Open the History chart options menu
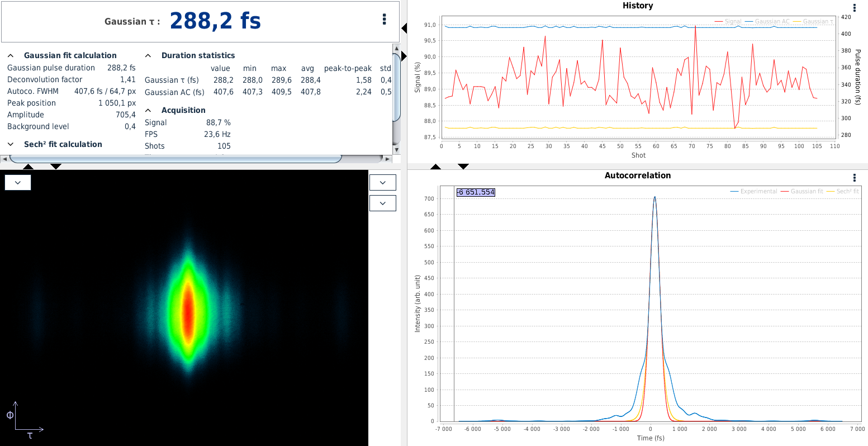Image resolution: width=868 pixels, height=446 pixels. pos(855,8)
